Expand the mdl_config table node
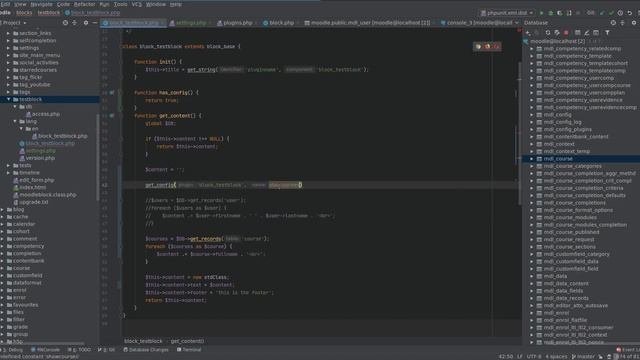Screen dimensions: 640x360 pyautogui.click(x=532, y=115)
